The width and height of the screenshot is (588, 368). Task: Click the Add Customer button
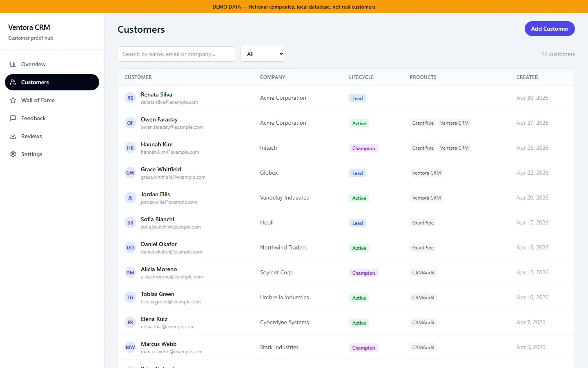(550, 29)
